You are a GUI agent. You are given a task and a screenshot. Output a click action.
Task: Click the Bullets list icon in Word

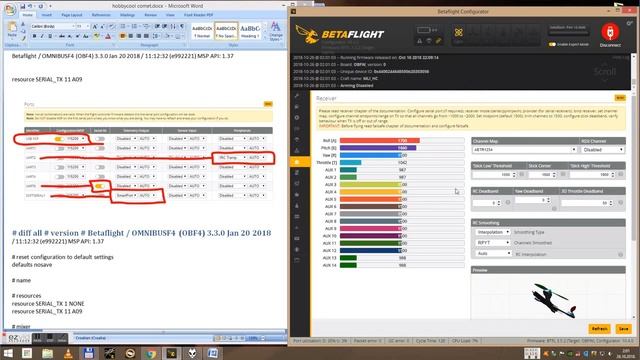pyautogui.click(x=123, y=27)
